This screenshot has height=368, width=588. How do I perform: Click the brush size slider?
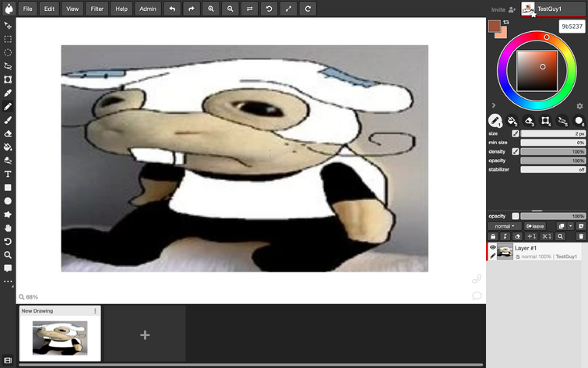tap(553, 133)
